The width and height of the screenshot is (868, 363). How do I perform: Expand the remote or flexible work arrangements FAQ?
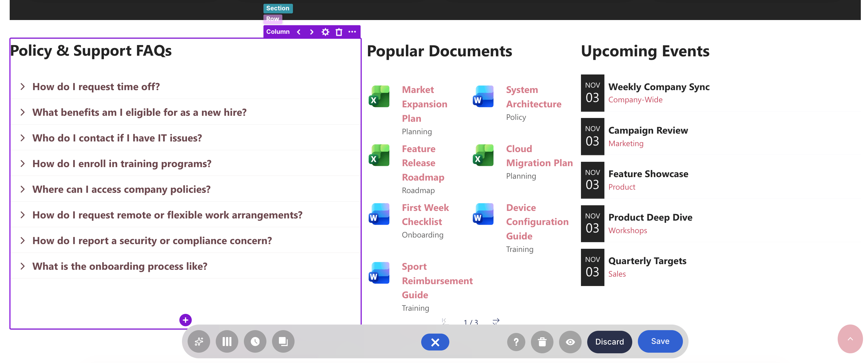click(185, 215)
